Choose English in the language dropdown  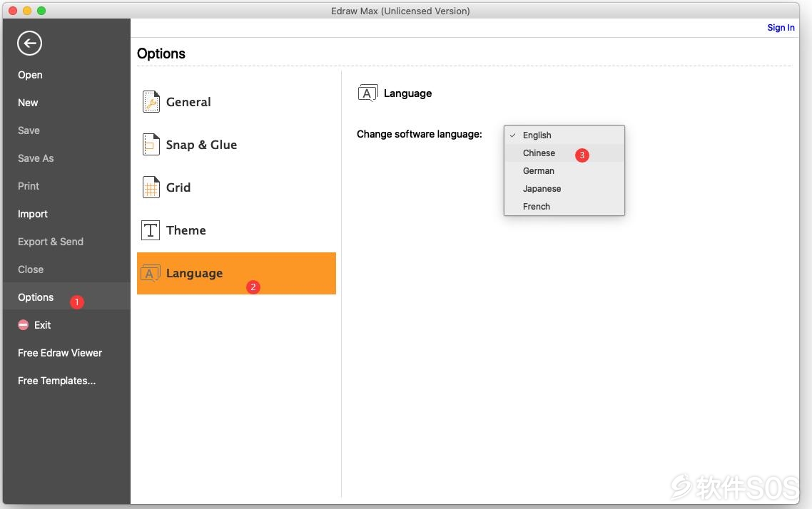coord(564,135)
